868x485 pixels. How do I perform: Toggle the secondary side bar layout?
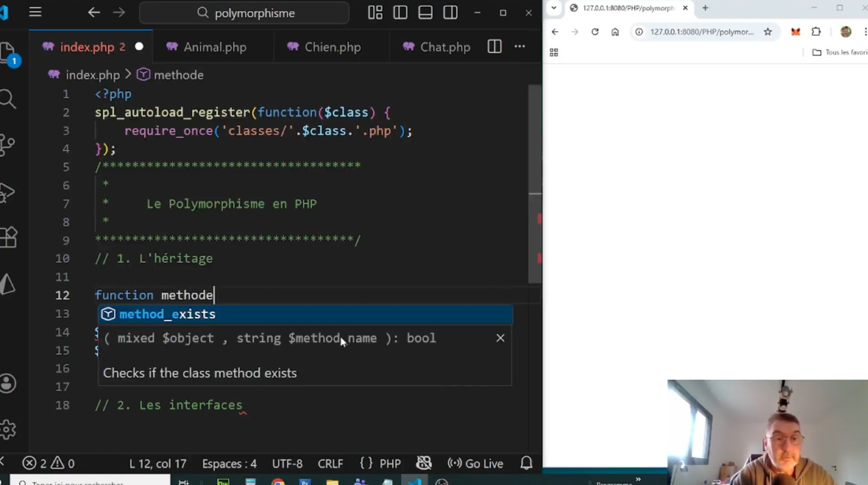(451, 12)
